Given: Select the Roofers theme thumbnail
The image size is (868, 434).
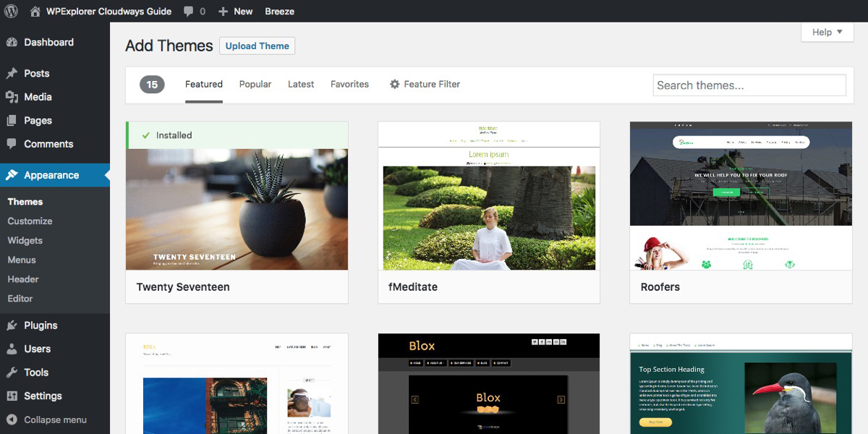Looking at the screenshot, I should (x=741, y=196).
